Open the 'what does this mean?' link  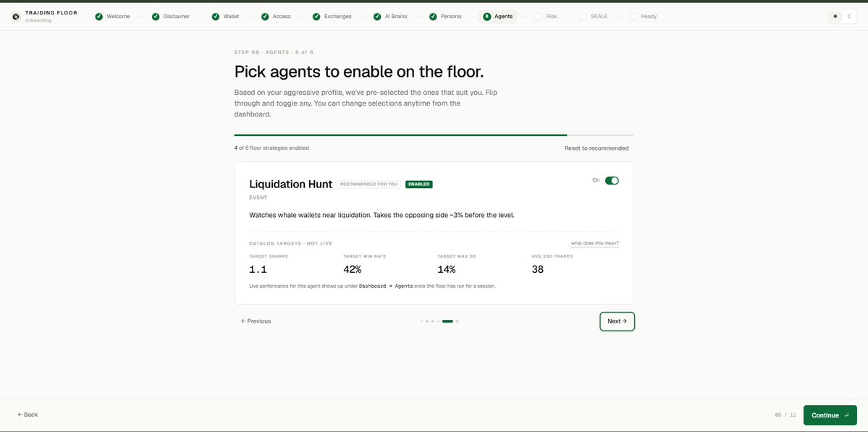(595, 243)
